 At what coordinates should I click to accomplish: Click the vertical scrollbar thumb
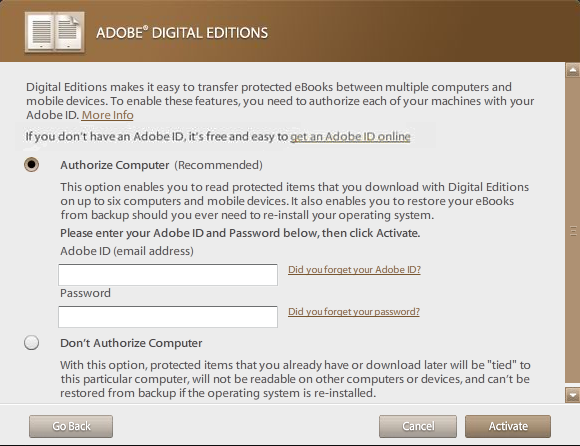coord(573,231)
